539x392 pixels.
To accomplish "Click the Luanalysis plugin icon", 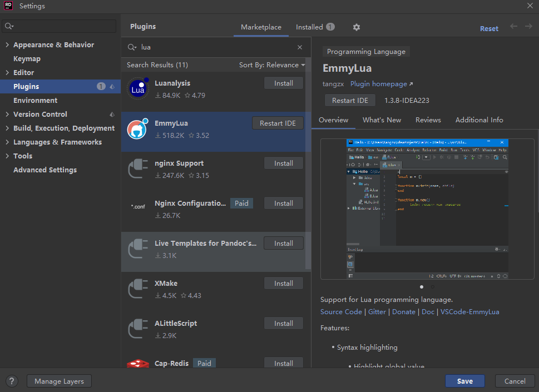I will 138,88.
